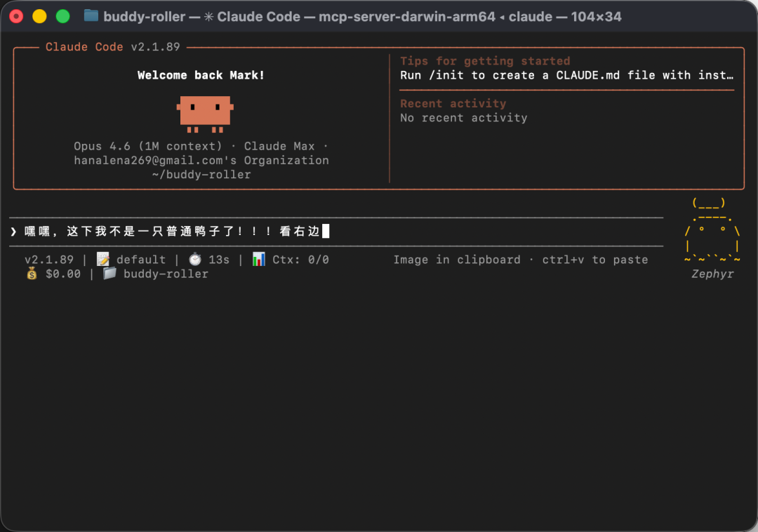Click the 'Recent activity' heading
Viewport: 758px width, 532px height.
pyautogui.click(x=453, y=103)
